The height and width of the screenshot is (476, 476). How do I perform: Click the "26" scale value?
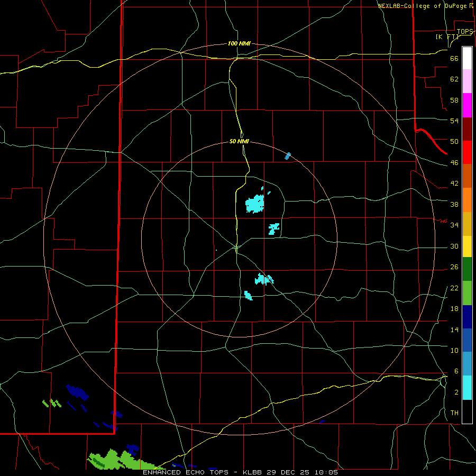454,267
